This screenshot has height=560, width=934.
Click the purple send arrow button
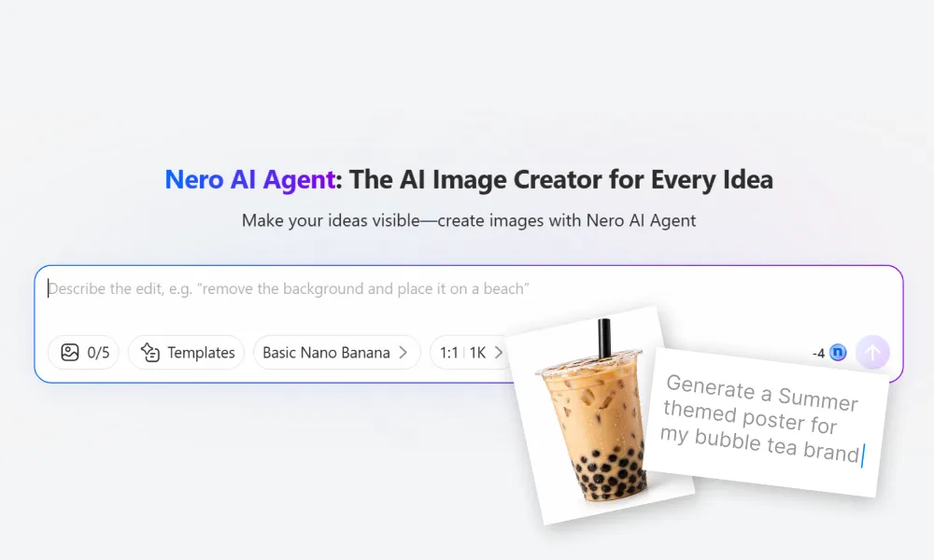(872, 352)
